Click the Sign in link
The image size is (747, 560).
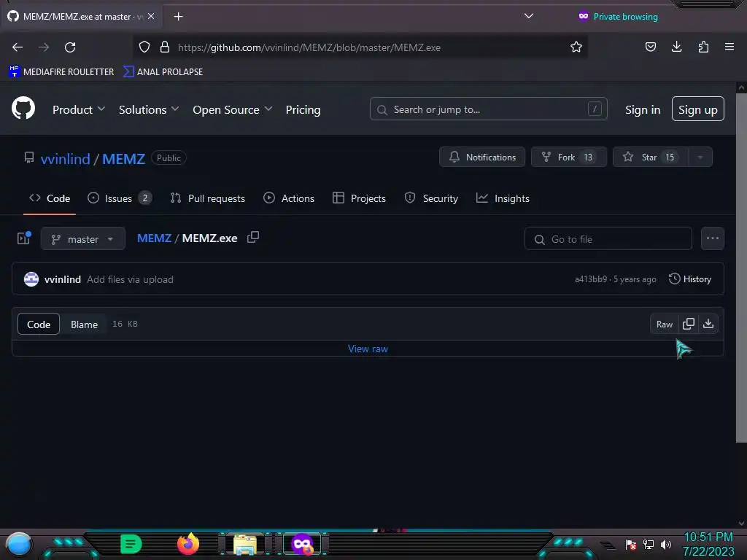point(642,109)
